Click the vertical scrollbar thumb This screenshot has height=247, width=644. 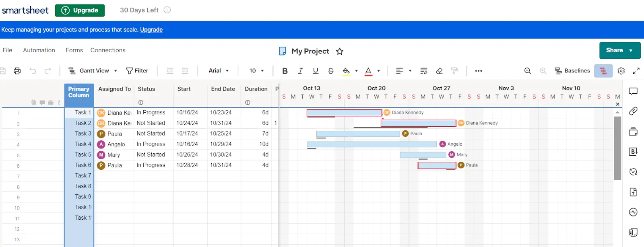click(x=617, y=148)
